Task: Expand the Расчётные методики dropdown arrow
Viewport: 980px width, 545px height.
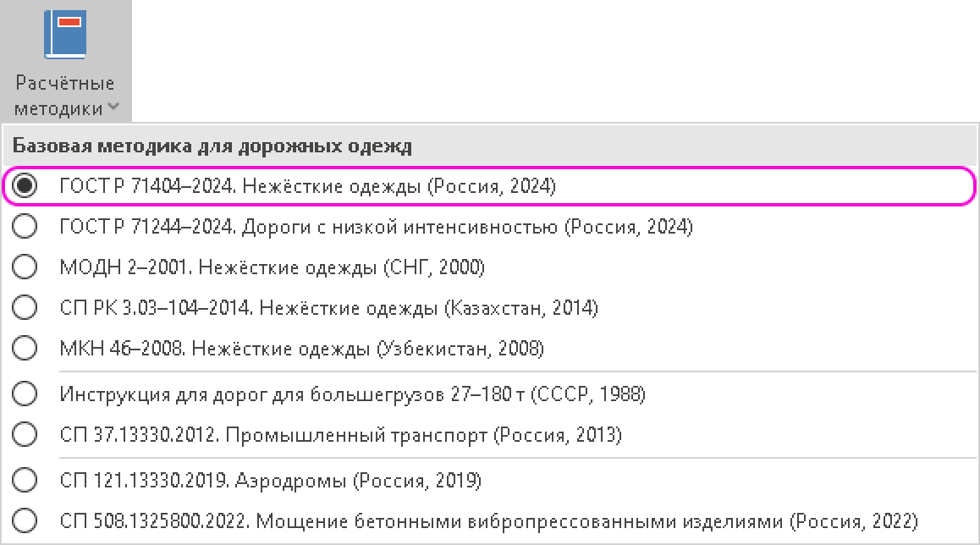Action: pyautogui.click(x=113, y=107)
